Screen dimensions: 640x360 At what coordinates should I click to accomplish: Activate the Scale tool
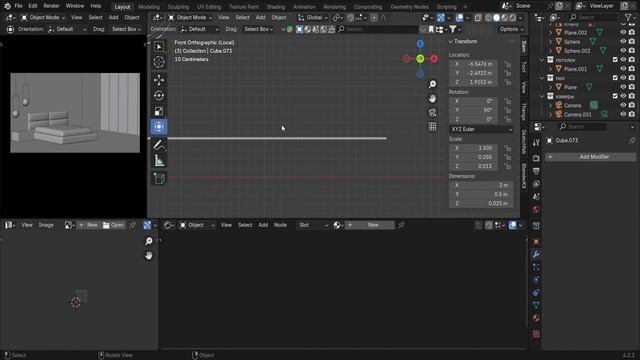point(159,111)
